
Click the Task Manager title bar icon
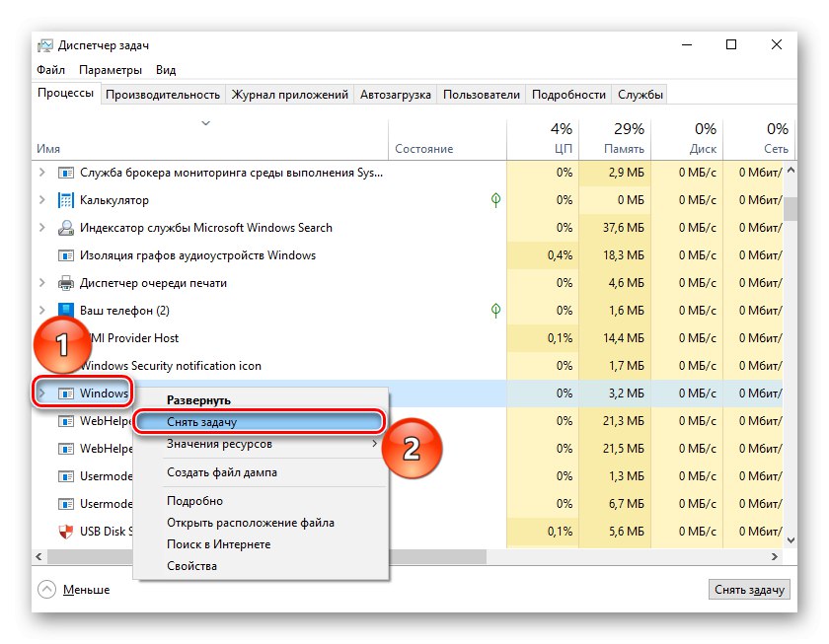45,45
